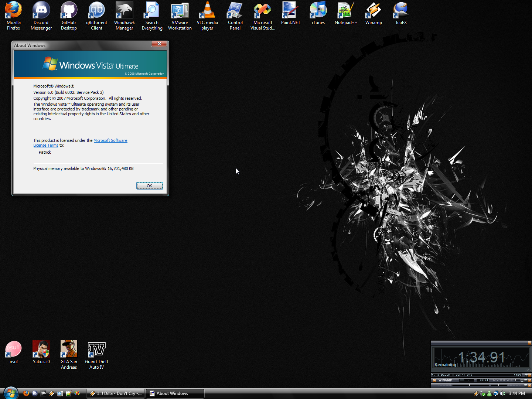
Task: Pause the track in the Winamp mini player
Action: click(x=501, y=380)
